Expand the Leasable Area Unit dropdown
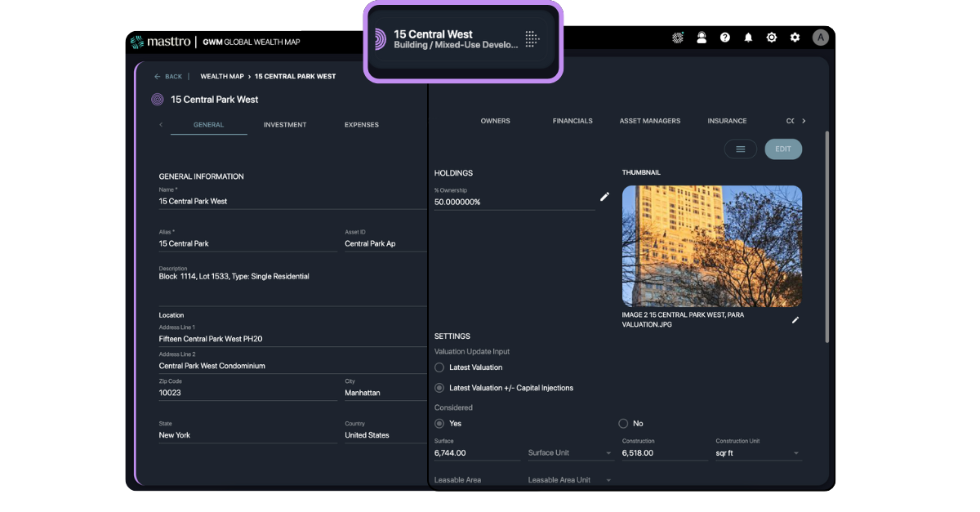Viewport: 980px width, 512px height. pos(572,479)
